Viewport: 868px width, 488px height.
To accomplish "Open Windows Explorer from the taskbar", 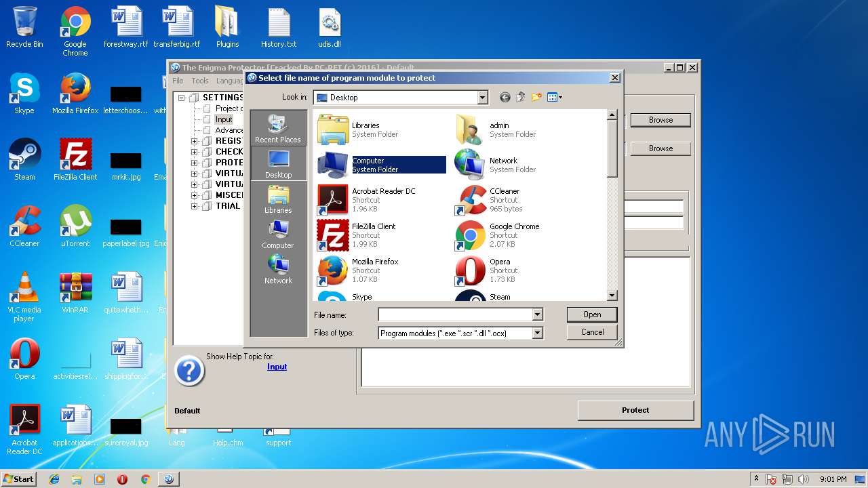I will (x=77, y=479).
